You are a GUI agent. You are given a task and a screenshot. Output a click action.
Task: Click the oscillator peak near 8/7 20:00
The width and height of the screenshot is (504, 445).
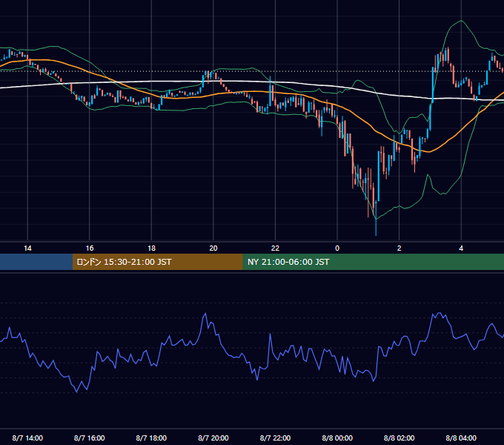pyautogui.click(x=205, y=314)
